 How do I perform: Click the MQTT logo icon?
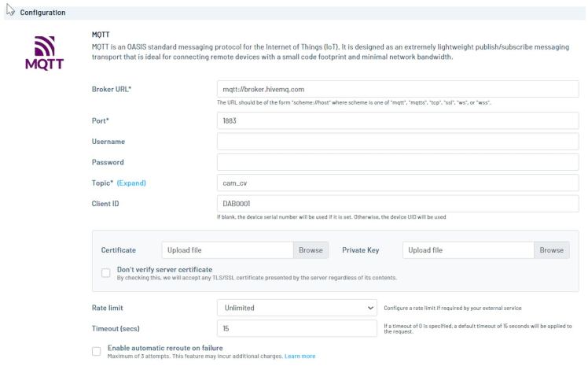tap(44, 54)
